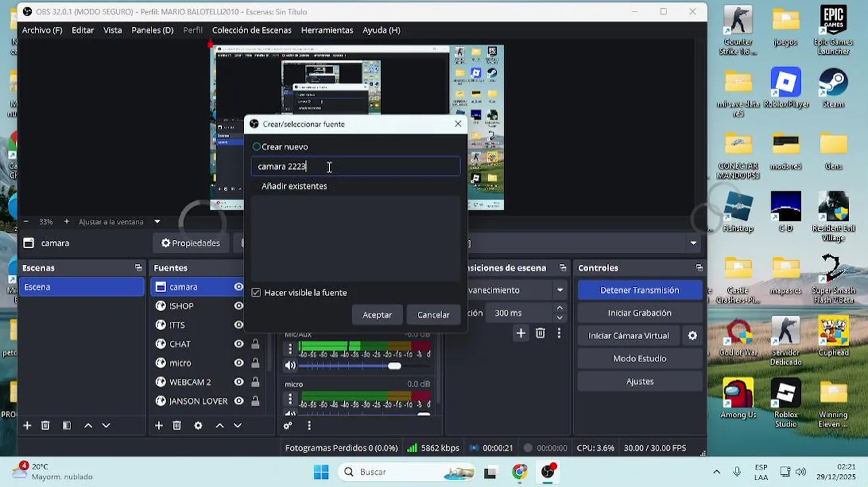Toggle lock on WEBCAM 2 source
868x487 pixels.
pos(255,382)
